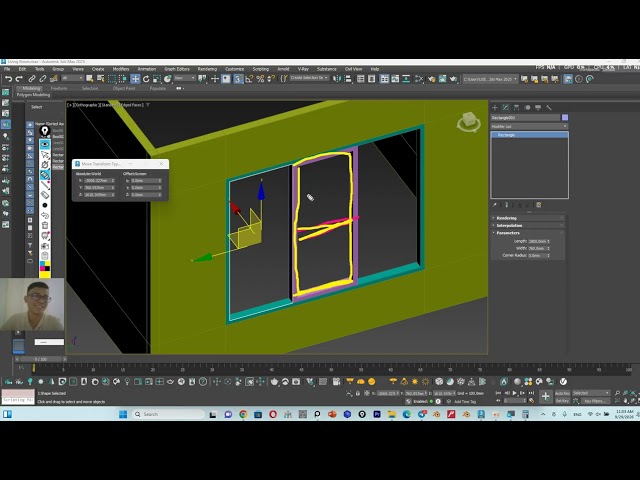Activate the Select and Rotate tool
The image size is (640, 480).
click(x=146, y=79)
